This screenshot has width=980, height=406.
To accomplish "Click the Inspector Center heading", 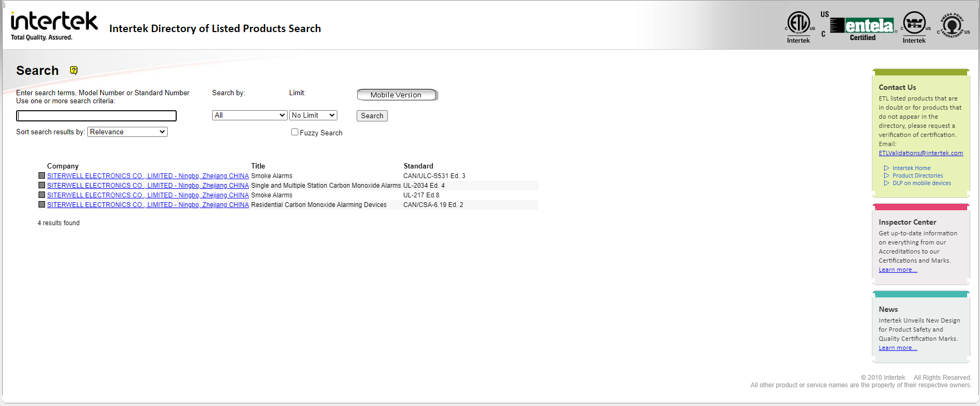I will click(x=907, y=222).
